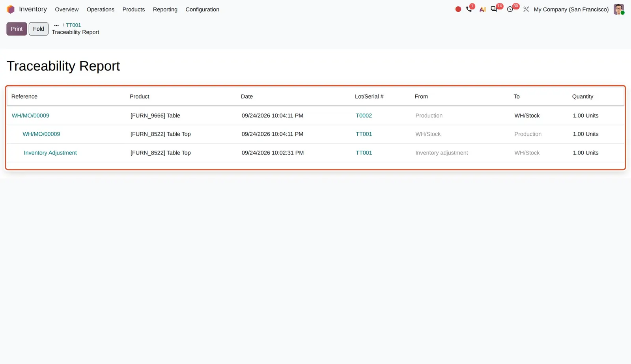631x364 pixels.
Task: Open the Inventory Adjustment reference link
Action: pos(50,153)
